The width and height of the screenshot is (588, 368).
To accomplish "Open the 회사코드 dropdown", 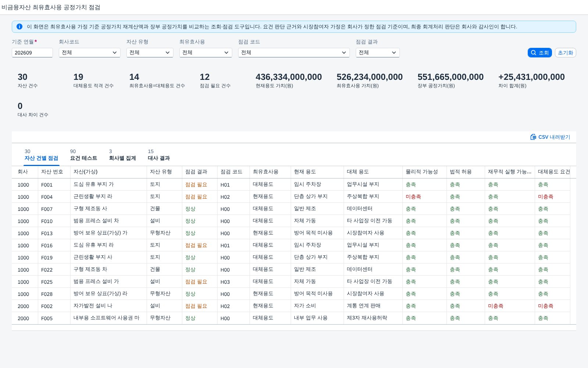I will point(90,53).
